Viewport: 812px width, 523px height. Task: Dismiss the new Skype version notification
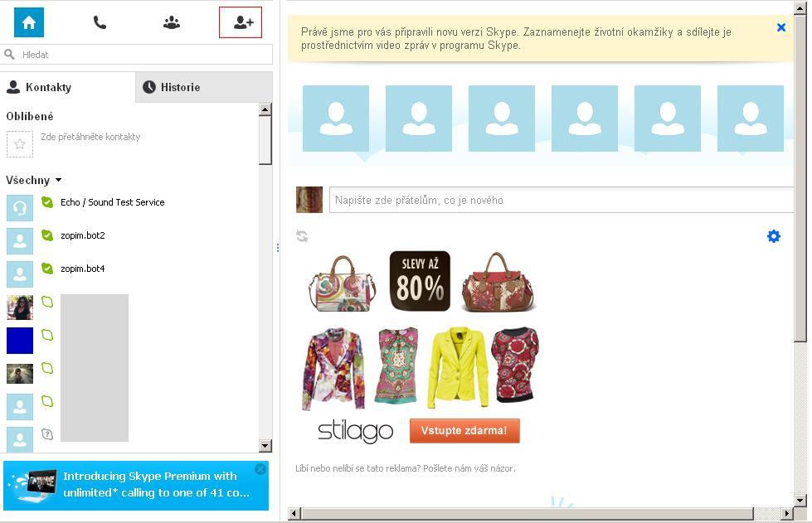[781, 27]
